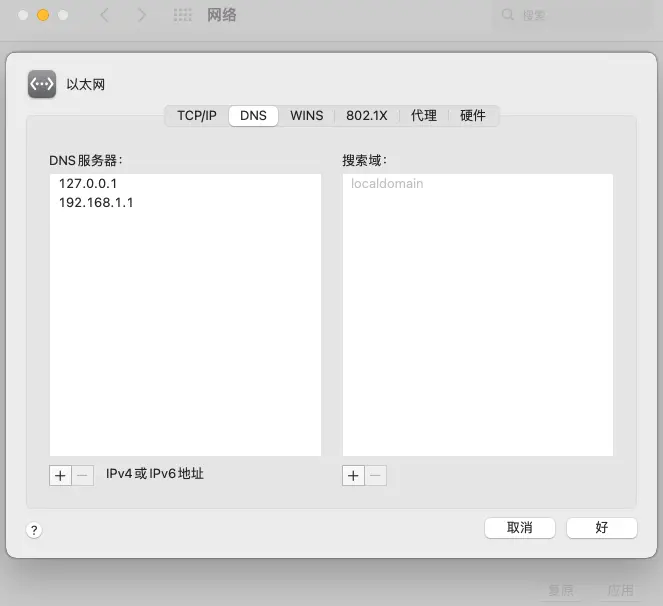Click the search field in toolbar
This screenshot has height=606, width=663.
[x=570, y=16]
